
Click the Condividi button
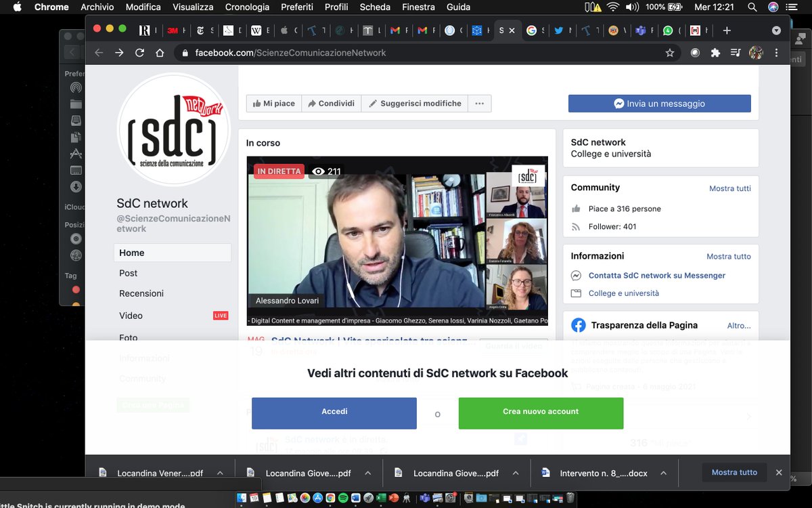pos(332,104)
